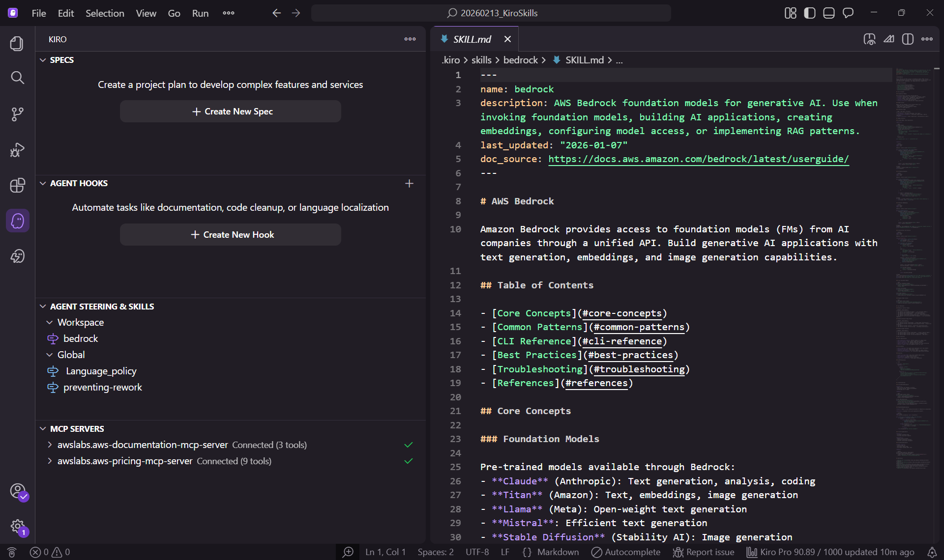Click Report issue in status bar
Viewport: 944px width, 560px height.
(703, 552)
